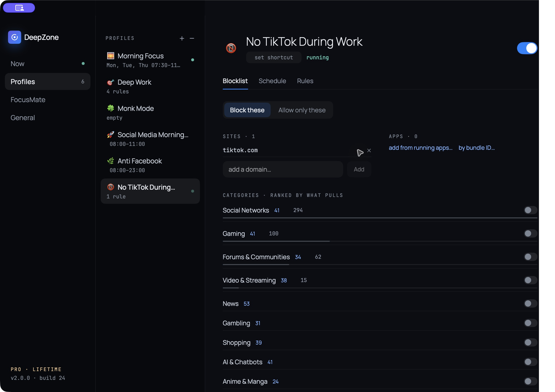Select the Blocklist tab

click(235, 81)
